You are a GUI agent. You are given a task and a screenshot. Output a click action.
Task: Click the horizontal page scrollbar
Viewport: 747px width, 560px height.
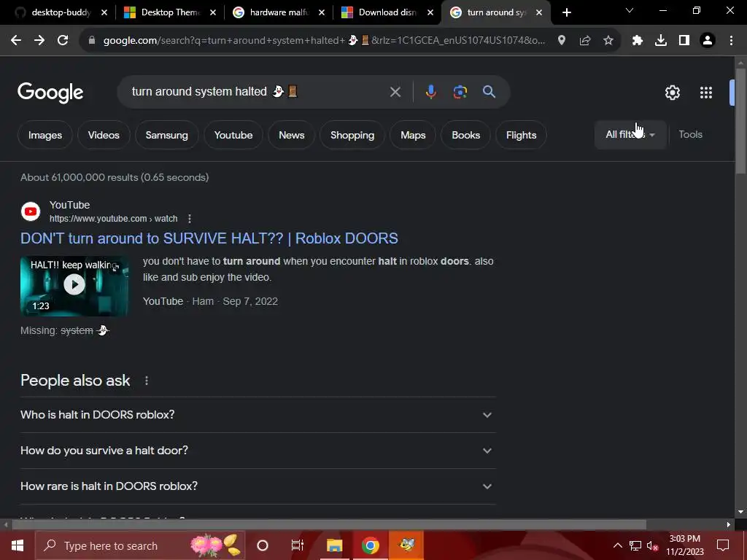[x=329, y=525]
